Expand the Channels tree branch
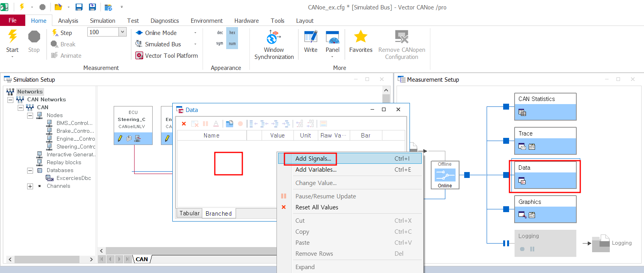The width and height of the screenshot is (644, 273). point(30,186)
